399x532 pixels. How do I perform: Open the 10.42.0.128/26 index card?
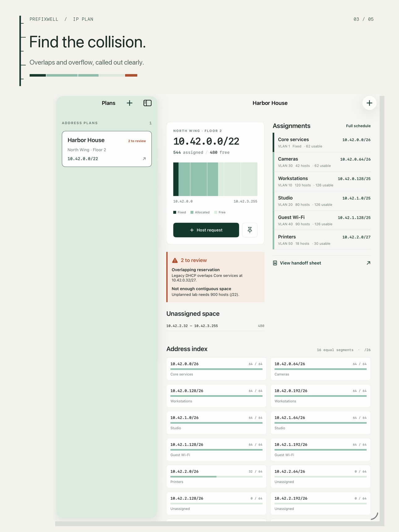tap(216, 396)
